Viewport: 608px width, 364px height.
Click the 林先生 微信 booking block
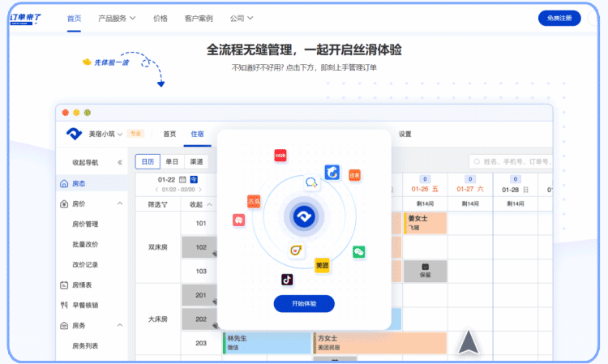pyautogui.click(x=268, y=343)
